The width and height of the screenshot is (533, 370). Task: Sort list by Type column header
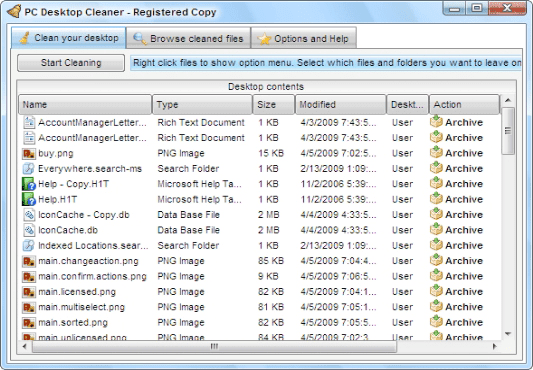(202, 104)
